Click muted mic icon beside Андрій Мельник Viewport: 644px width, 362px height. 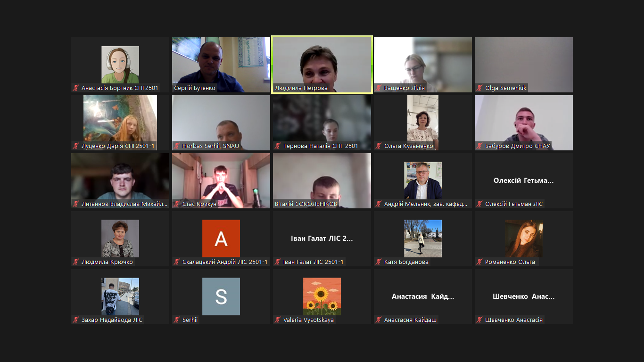coord(378,204)
